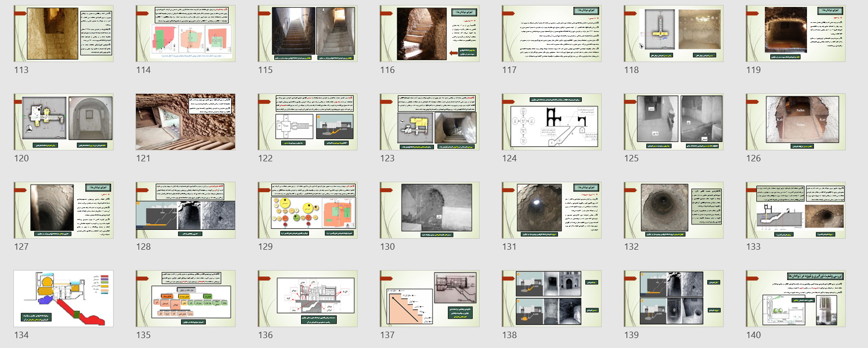Image resolution: width=868 pixels, height=348 pixels.
Task: Select the text-only slide 117
Action: (x=552, y=34)
